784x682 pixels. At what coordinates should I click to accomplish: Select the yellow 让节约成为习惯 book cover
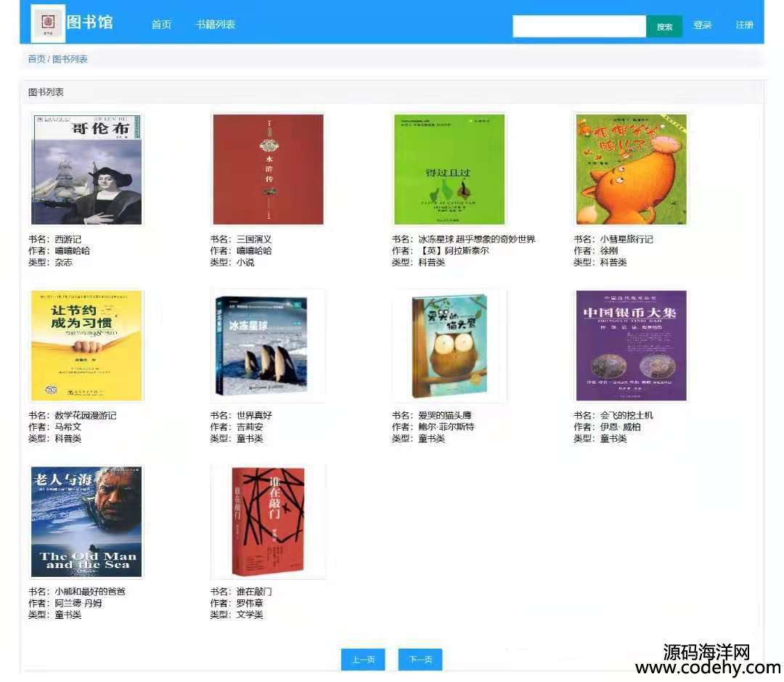pyautogui.click(x=86, y=346)
